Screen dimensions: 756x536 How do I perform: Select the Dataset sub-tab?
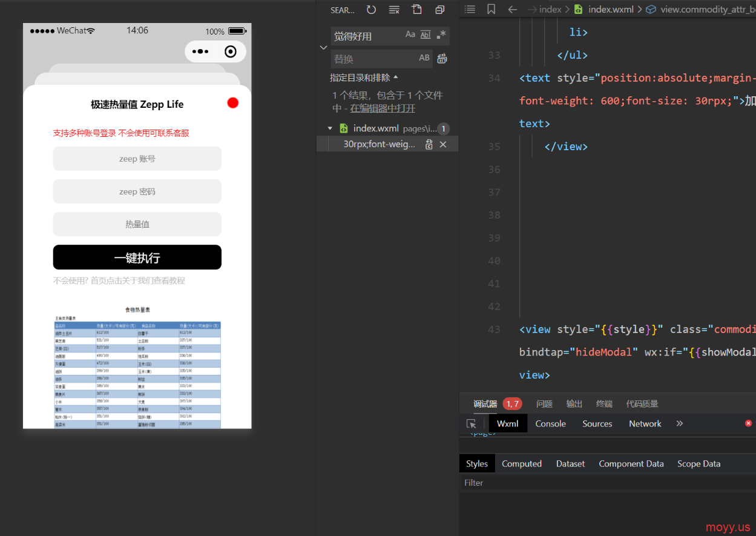571,463
